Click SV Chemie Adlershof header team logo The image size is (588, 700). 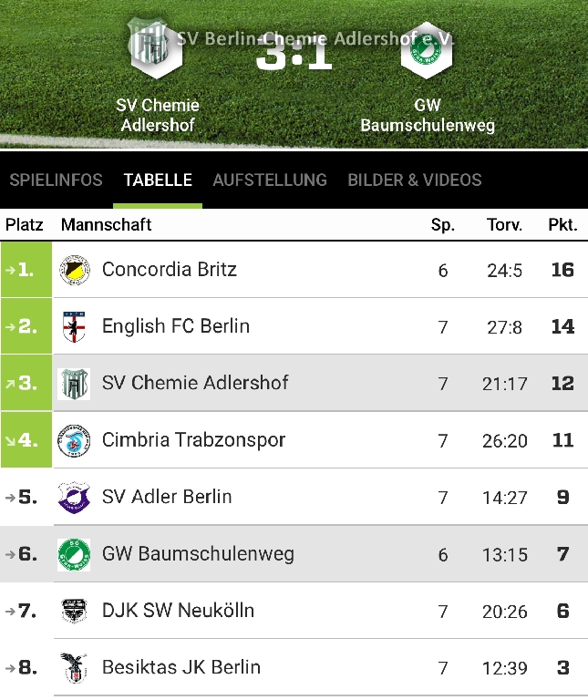click(x=157, y=50)
